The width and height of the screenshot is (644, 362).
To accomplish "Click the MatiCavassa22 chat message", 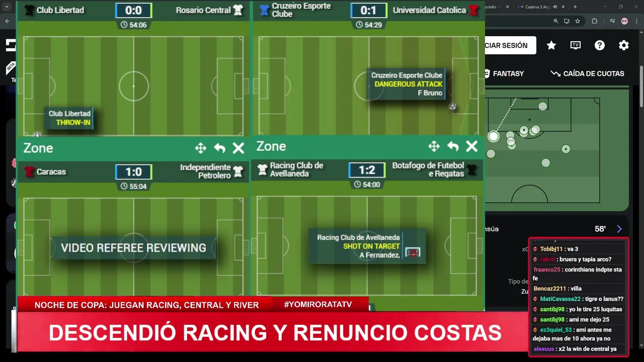I will [x=578, y=299].
